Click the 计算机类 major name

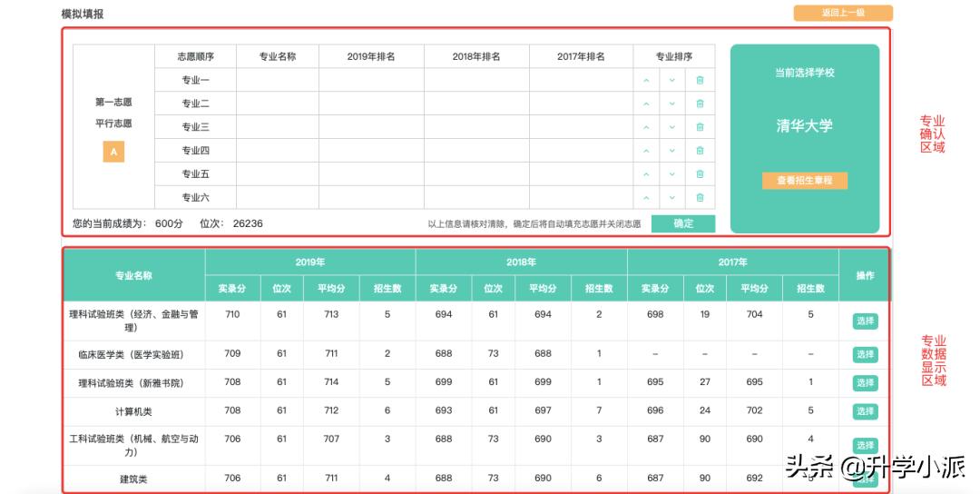point(133,411)
